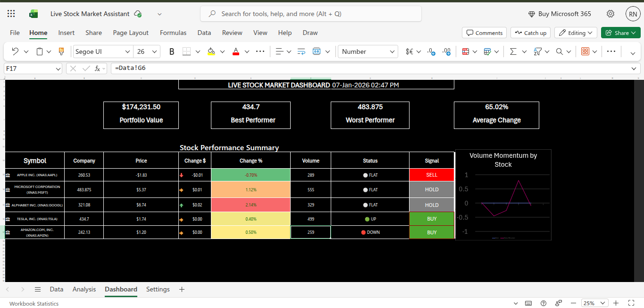The width and height of the screenshot is (644, 308).
Task: Enable AutoSave via the sync icon beside title
Action: pyautogui.click(x=138, y=14)
